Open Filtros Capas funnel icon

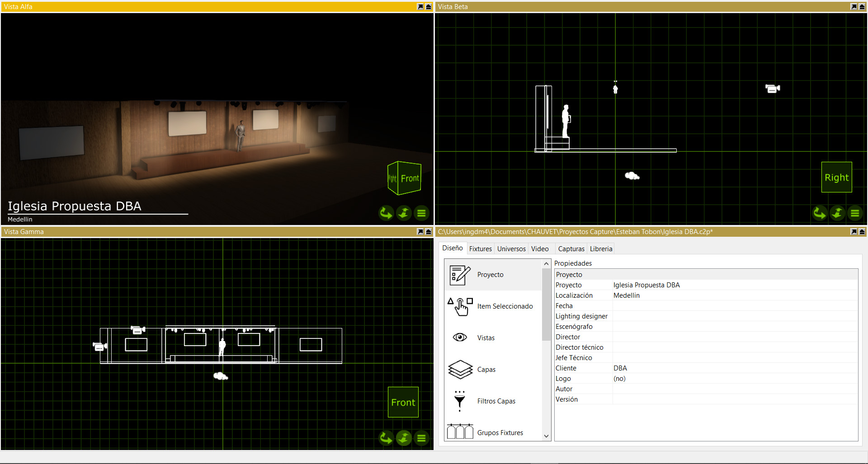[x=460, y=401]
